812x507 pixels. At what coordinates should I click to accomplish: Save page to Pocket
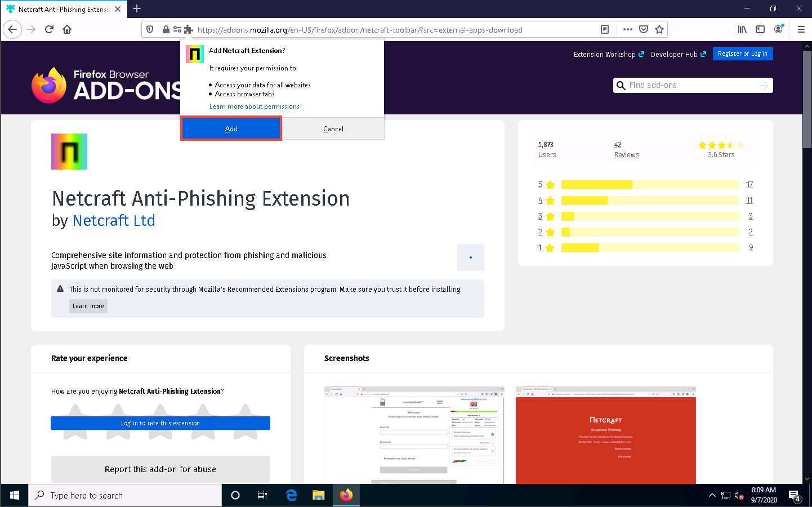(x=644, y=29)
